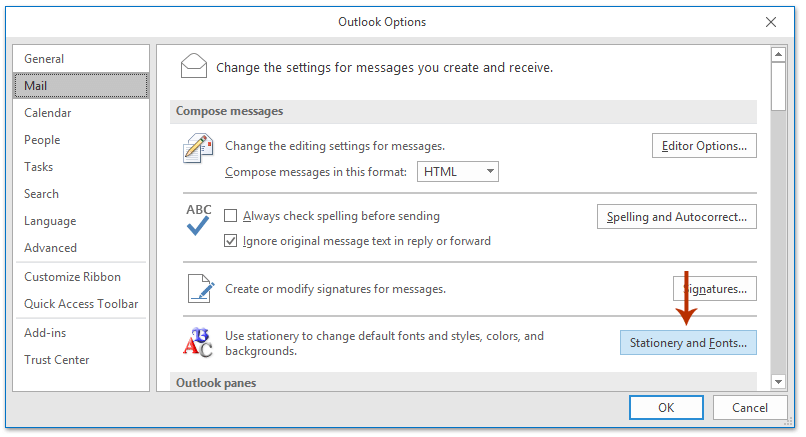The width and height of the screenshot is (806, 437).
Task: Open Stationery and Fonts dialog
Action: click(688, 342)
